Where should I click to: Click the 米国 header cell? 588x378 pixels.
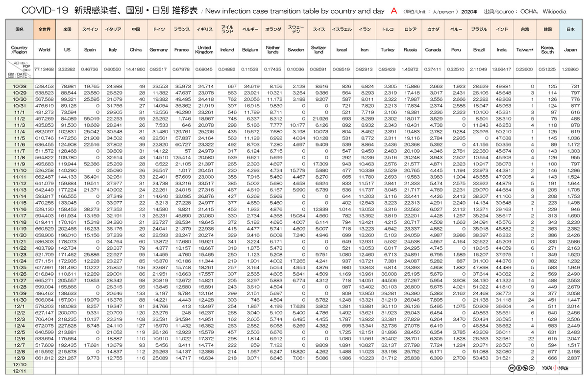[68, 29]
